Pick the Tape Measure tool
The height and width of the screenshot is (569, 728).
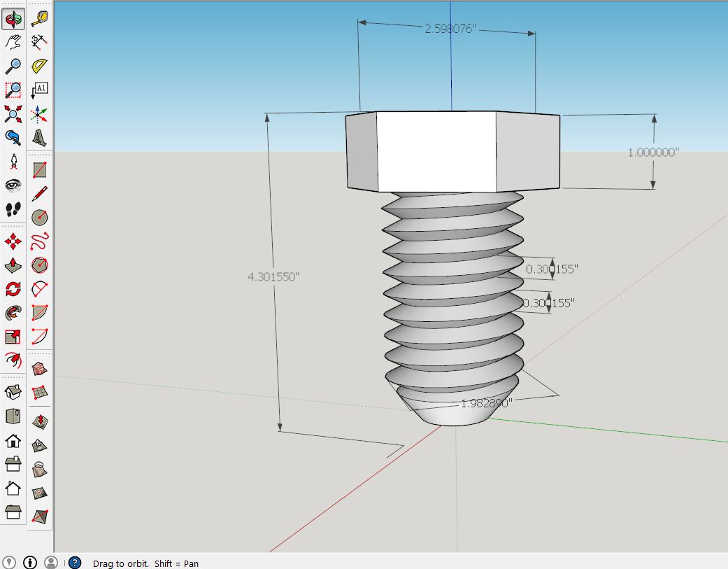pyautogui.click(x=40, y=19)
